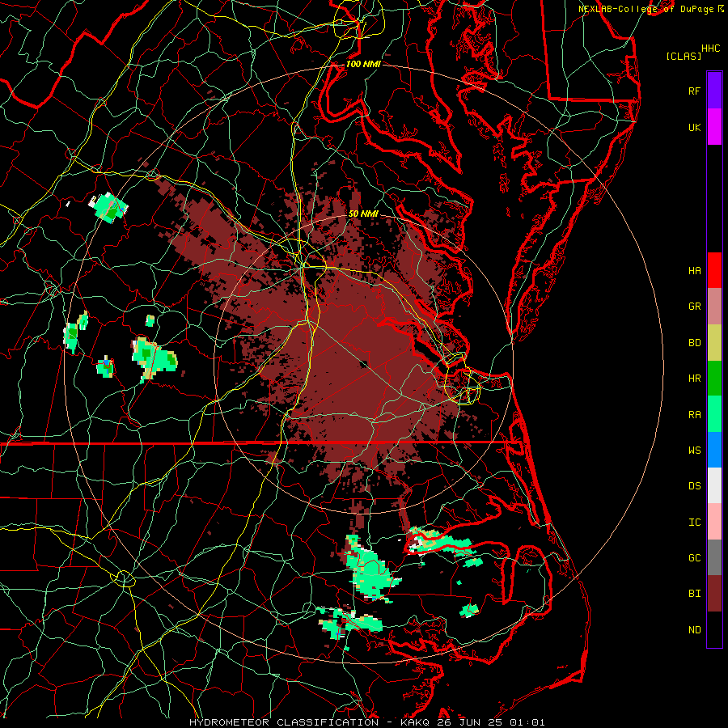Image resolution: width=728 pixels, height=728 pixels.
Task: Click the RA legend label
Action: (x=694, y=415)
